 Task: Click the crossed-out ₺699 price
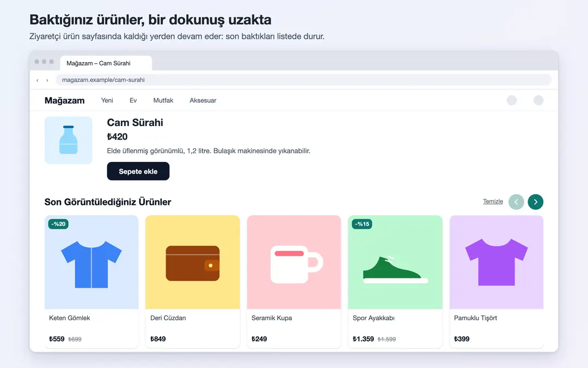[75, 339]
